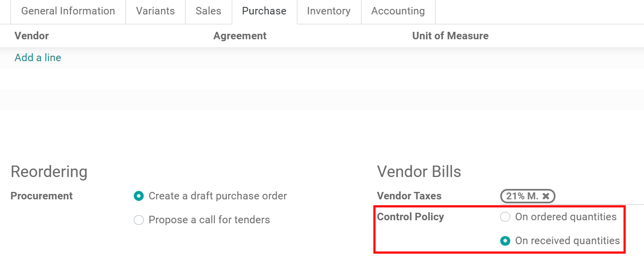
Task: Click Add a line link
Action: point(38,58)
